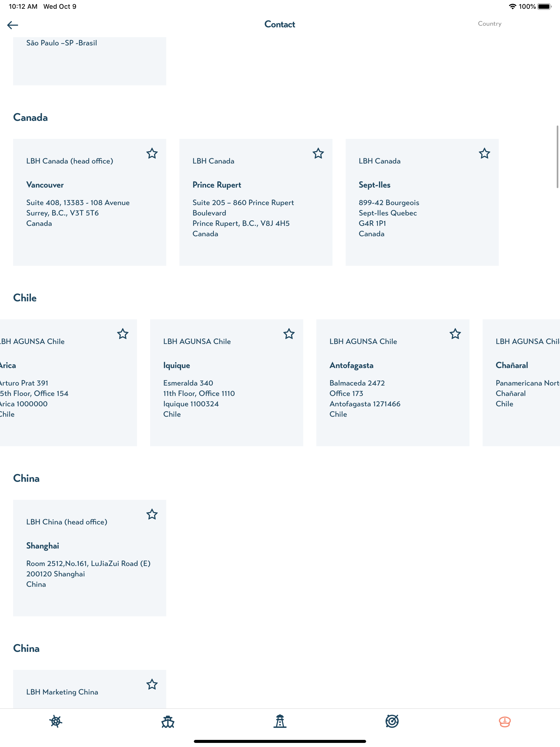Toggle favorite star for Prince Rupert
This screenshot has height=747, width=560.
(x=318, y=154)
